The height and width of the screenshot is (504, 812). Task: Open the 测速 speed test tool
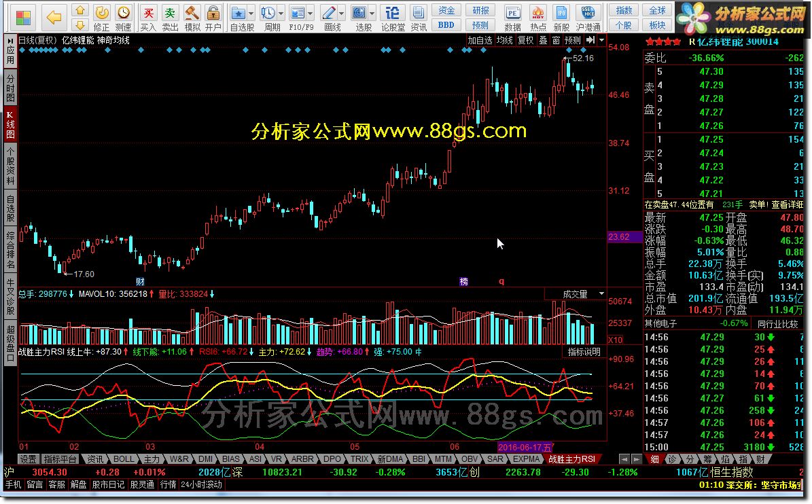[123, 18]
